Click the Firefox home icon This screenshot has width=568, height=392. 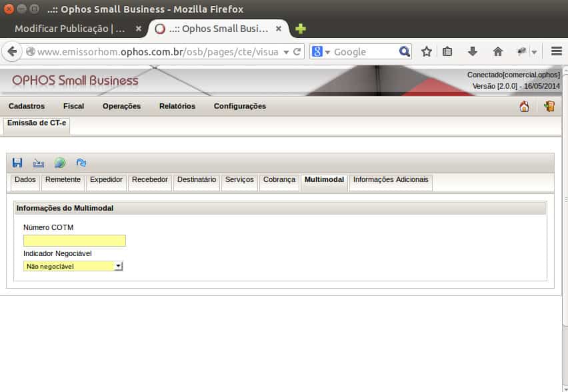coord(498,52)
